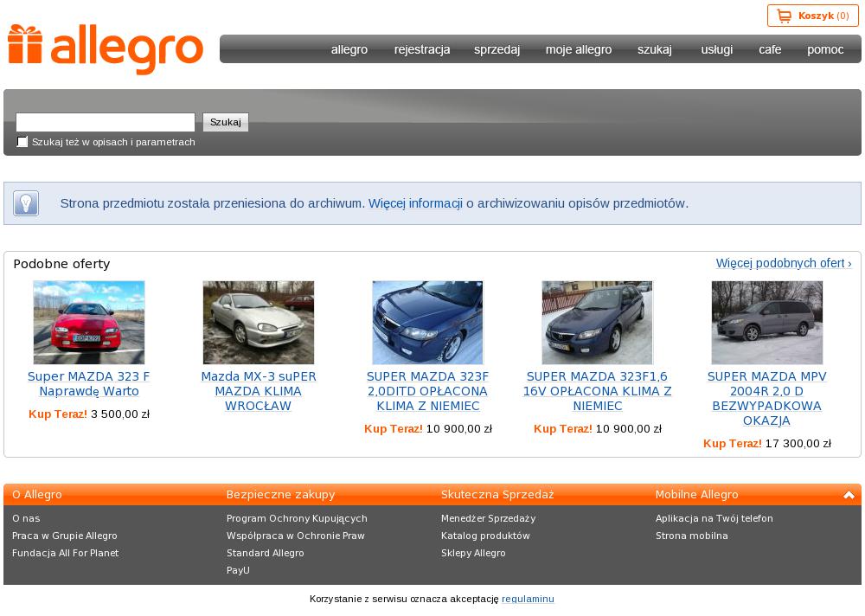The height and width of the screenshot is (616, 865).
Task: Open 'SUPER MAZDA 323F1,6 16V OPŁACONA' offer link
Action: (x=598, y=391)
